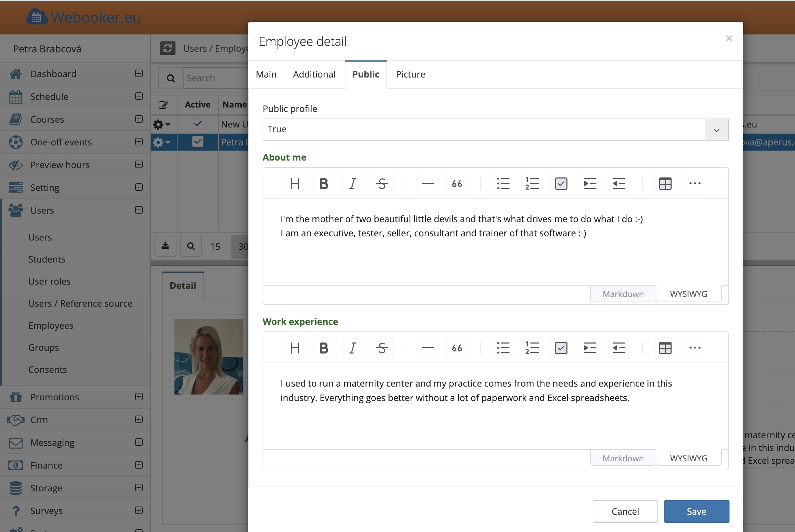Viewport: 795px width, 532px height.
Task: Click the Save button
Action: pyautogui.click(x=696, y=511)
